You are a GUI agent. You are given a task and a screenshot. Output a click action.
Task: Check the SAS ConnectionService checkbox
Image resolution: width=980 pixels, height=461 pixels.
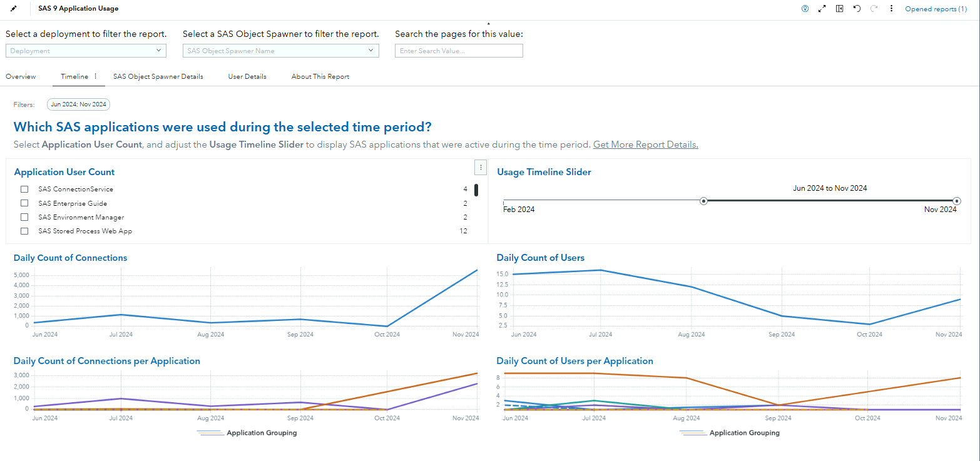click(x=24, y=188)
